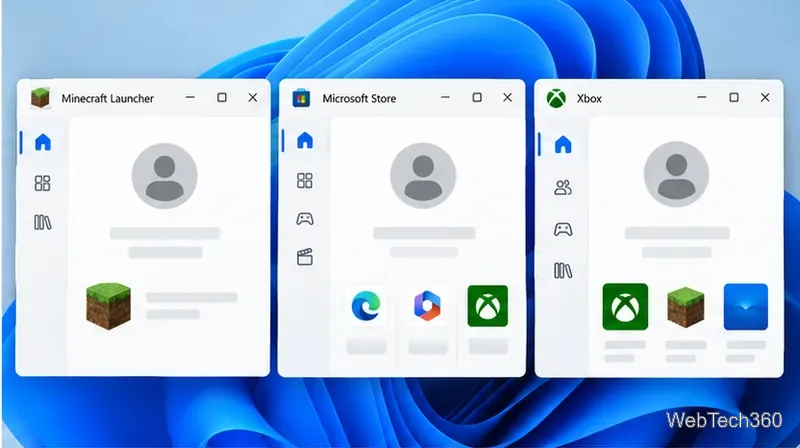The height and width of the screenshot is (448, 800).
Task: Open Home in Minecraft Launcher sidebar
Action: coord(43,142)
